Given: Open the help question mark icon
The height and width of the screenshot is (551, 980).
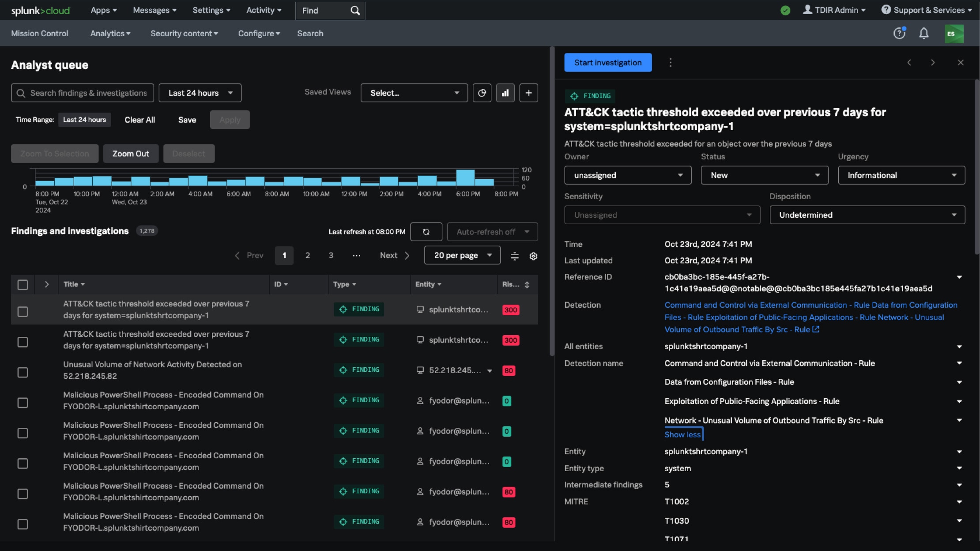Looking at the screenshot, I should pos(899,34).
